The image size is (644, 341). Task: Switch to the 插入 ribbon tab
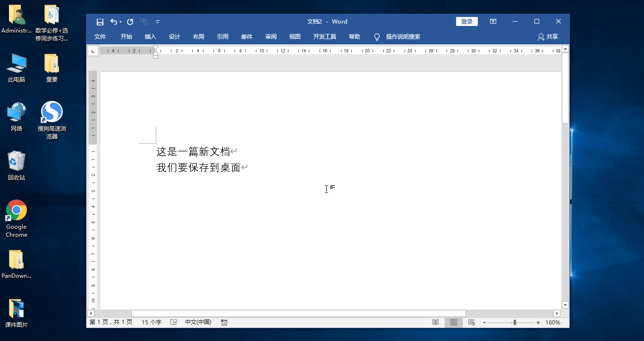tap(150, 37)
